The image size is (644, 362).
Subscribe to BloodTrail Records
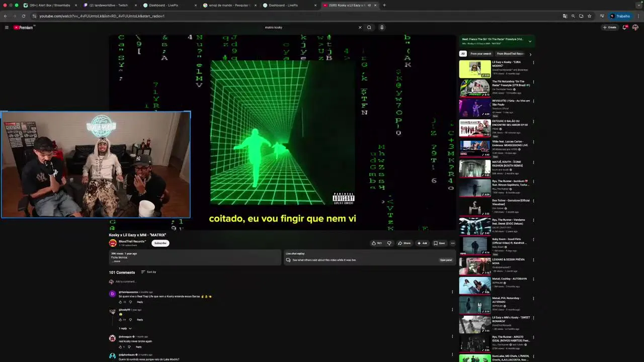coord(160,243)
